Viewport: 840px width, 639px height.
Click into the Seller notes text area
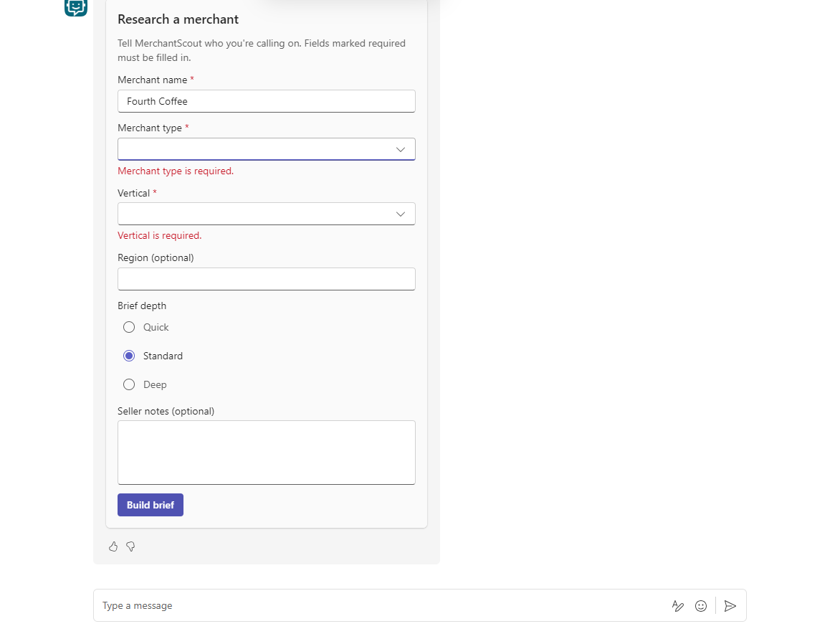(266, 453)
